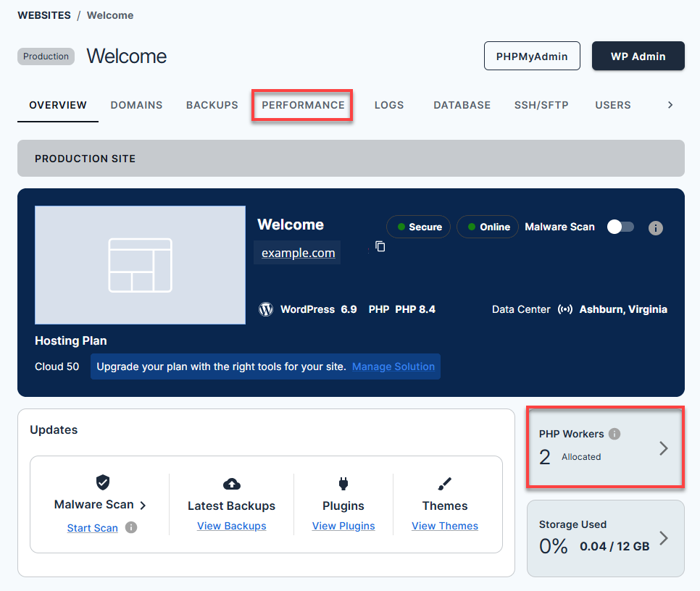The image size is (700, 591).
Task: Click the PHP Workers info icon
Action: click(x=614, y=434)
